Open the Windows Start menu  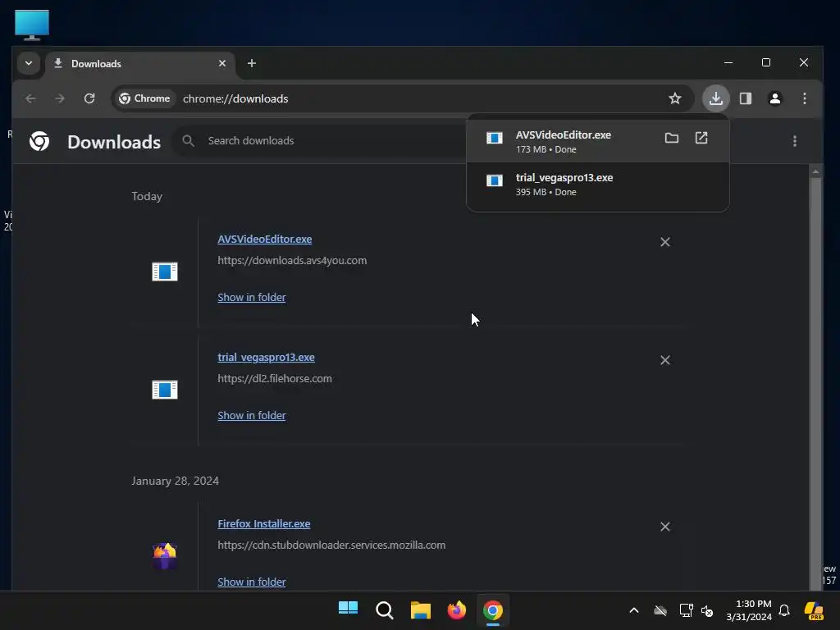(348, 609)
